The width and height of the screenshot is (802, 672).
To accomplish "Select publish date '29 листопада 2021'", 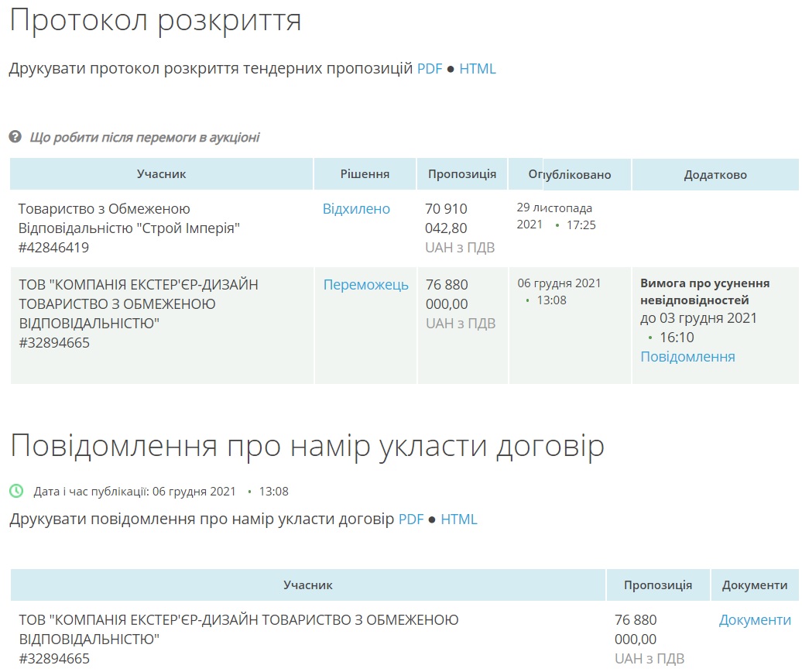I will [x=554, y=216].
